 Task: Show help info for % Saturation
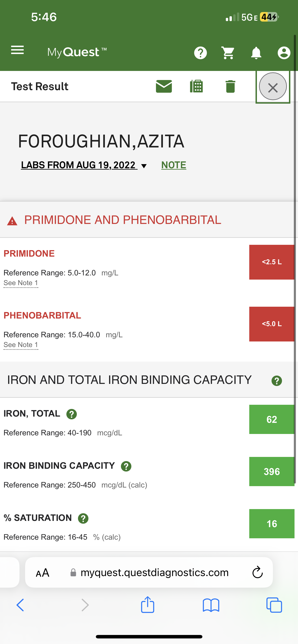click(x=83, y=518)
